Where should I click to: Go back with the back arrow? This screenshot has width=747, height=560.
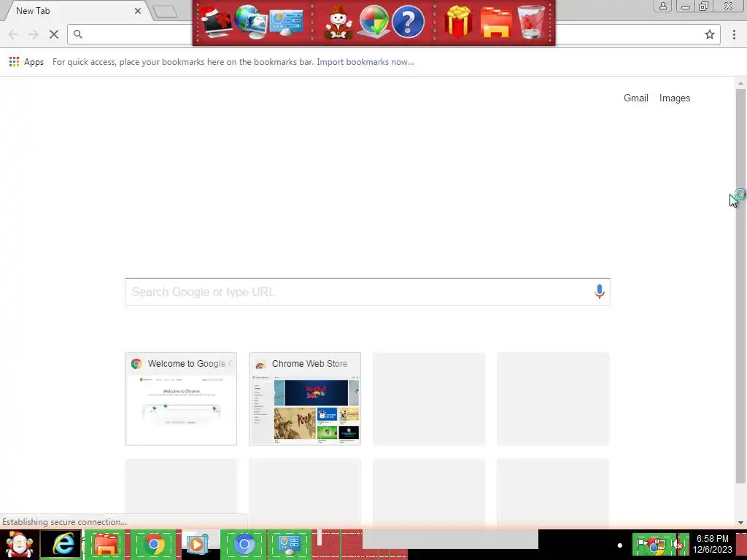point(13,34)
